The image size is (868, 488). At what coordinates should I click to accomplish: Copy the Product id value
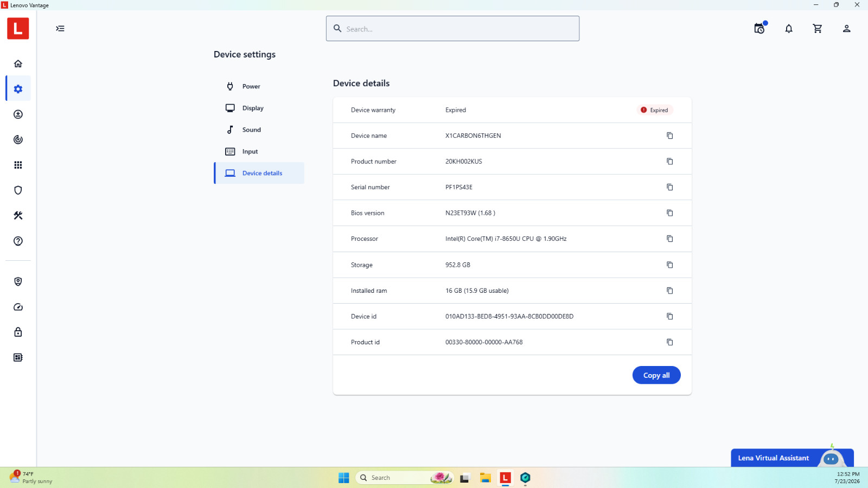click(x=670, y=342)
